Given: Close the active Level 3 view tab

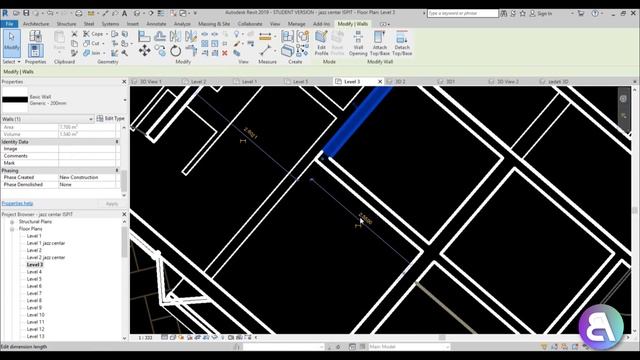Looking at the screenshot, I should point(380,82).
